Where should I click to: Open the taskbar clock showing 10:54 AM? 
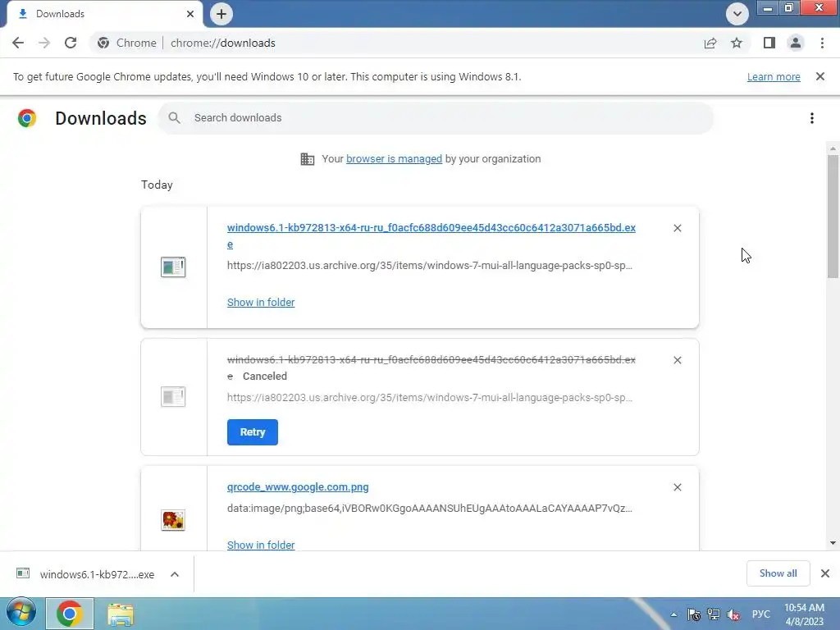pyautogui.click(x=804, y=614)
